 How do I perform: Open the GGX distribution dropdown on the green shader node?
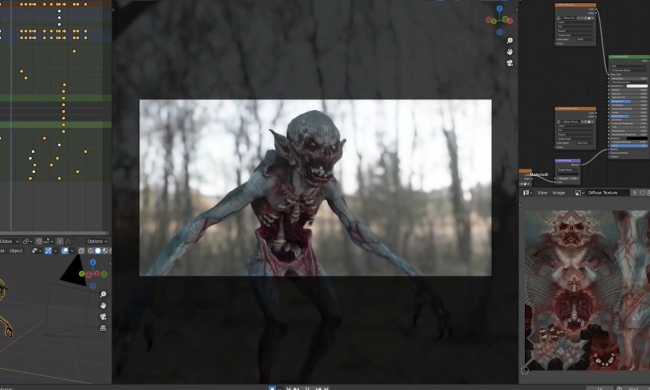pos(630,66)
